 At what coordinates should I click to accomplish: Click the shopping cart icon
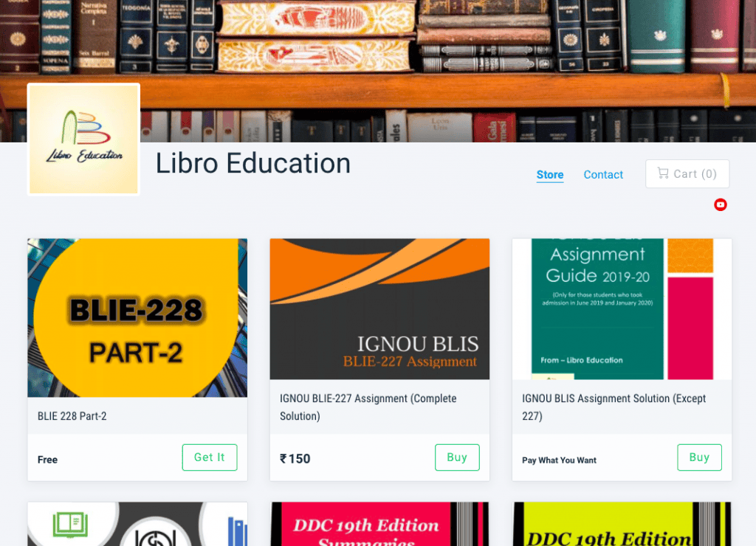coord(663,173)
